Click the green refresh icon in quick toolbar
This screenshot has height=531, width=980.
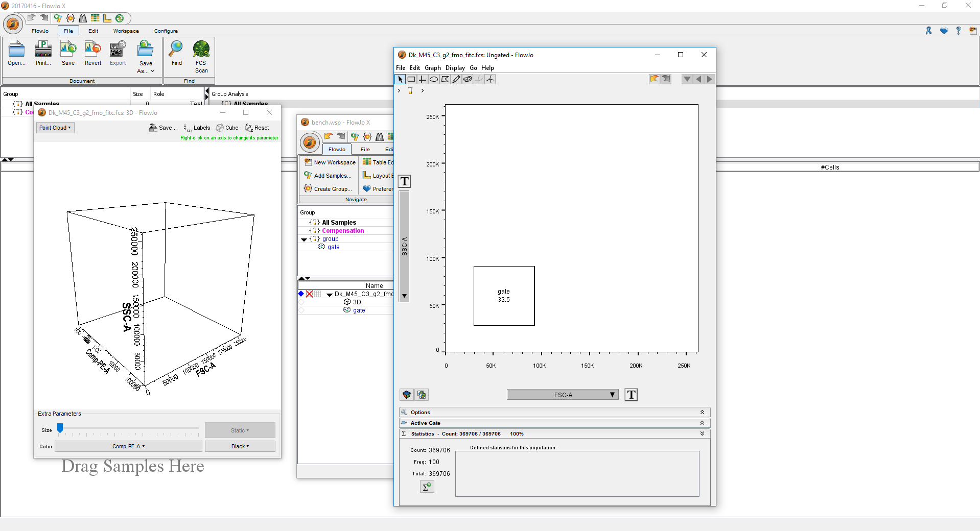[120, 18]
